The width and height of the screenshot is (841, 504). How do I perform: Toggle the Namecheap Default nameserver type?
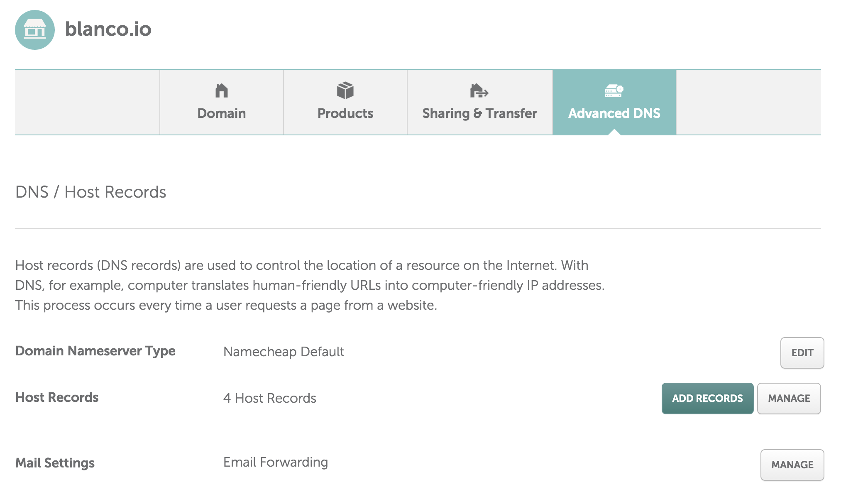802,353
